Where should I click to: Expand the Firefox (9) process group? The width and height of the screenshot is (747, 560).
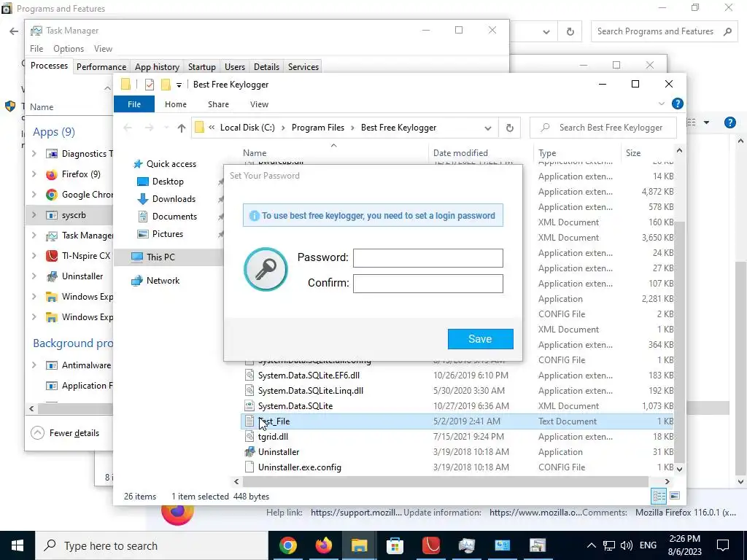34,174
